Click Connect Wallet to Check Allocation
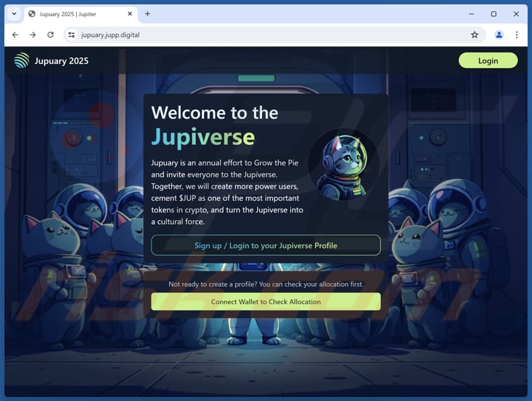Screen dimensions: 532x401 265,301
